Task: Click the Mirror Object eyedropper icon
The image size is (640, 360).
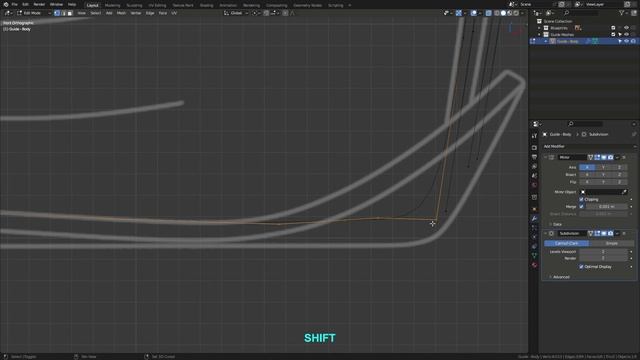Action: click(x=624, y=192)
